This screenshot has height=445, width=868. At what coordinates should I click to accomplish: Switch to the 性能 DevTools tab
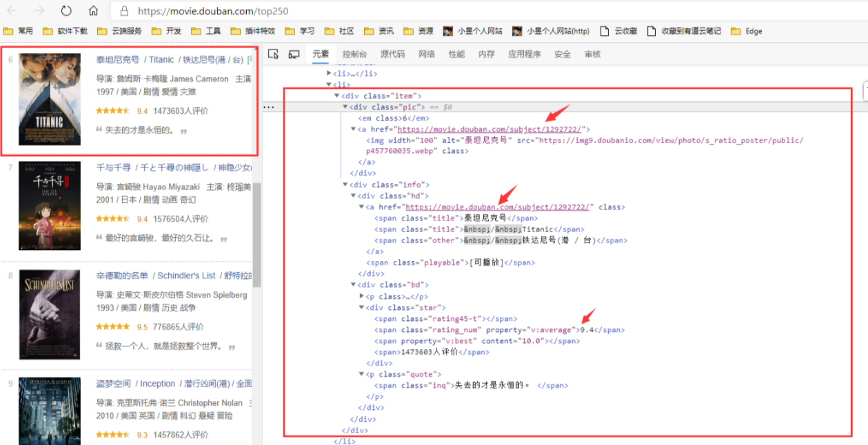[456, 54]
